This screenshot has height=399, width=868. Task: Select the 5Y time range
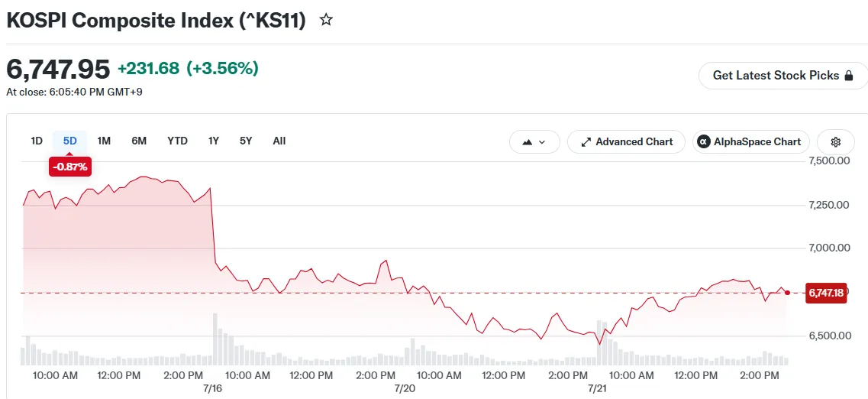246,141
